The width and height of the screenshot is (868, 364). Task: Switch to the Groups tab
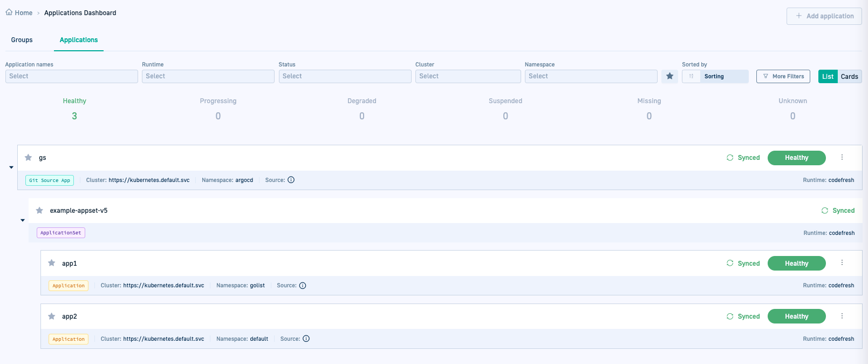click(22, 40)
